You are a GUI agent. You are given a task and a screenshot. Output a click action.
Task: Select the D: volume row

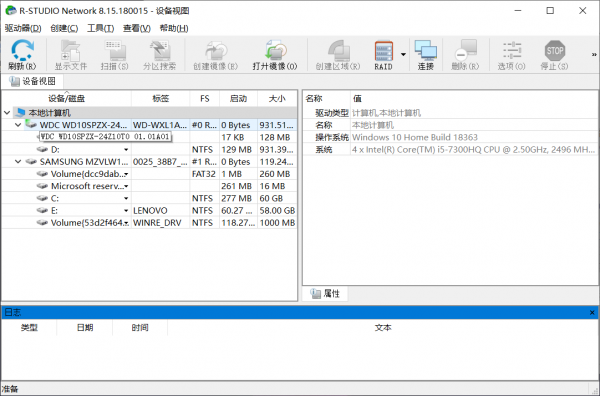[x=149, y=150]
